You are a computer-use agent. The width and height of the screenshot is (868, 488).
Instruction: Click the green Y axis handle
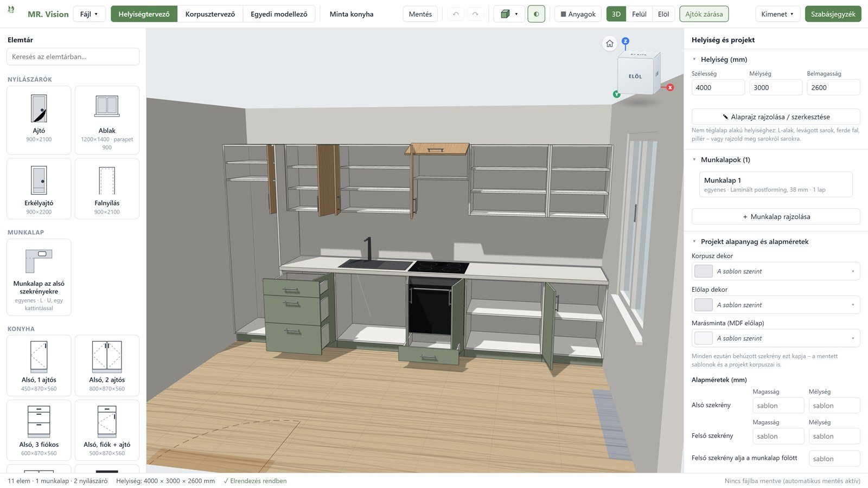[617, 94]
